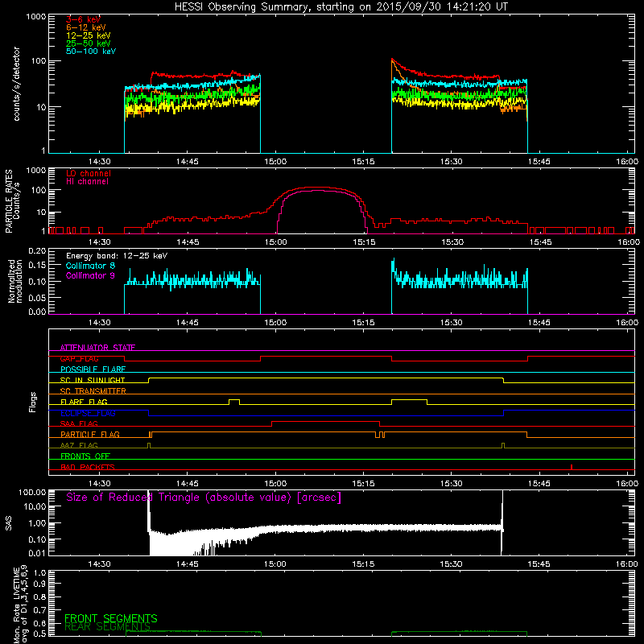Screen dimensions: 644x644
Task: Click the 15:15 tick of the particle rates panel
Action: coord(364,242)
